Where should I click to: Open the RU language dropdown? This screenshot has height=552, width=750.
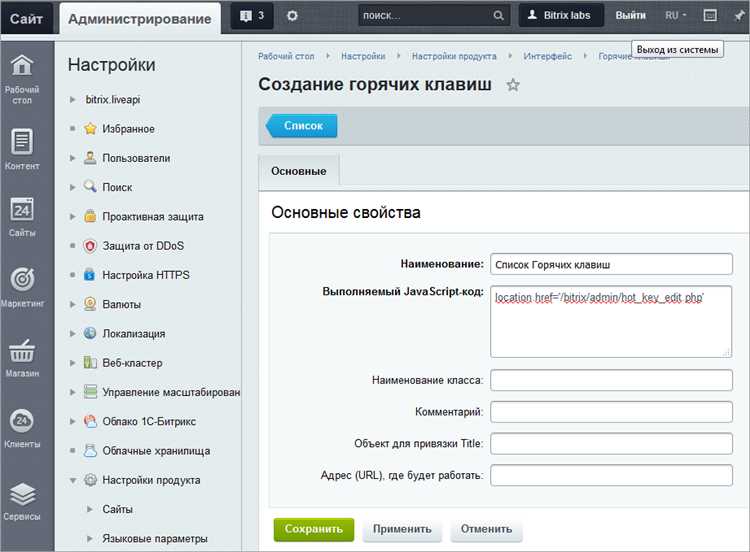tap(675, 16)
